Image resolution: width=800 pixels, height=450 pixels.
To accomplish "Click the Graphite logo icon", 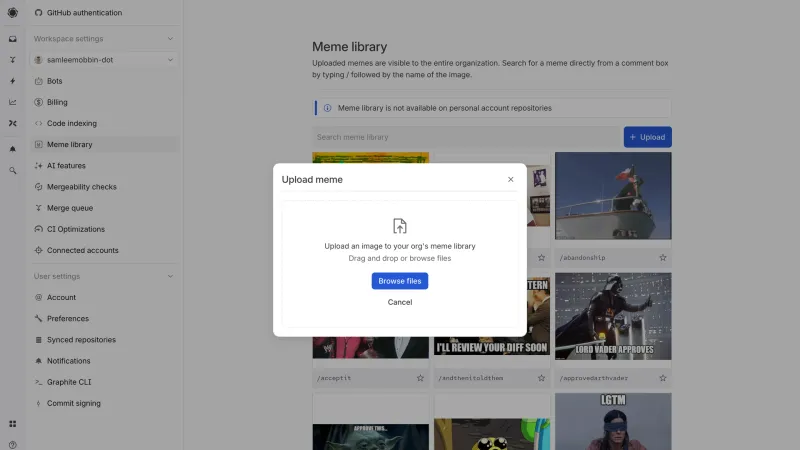I will [x=12, y=12].
